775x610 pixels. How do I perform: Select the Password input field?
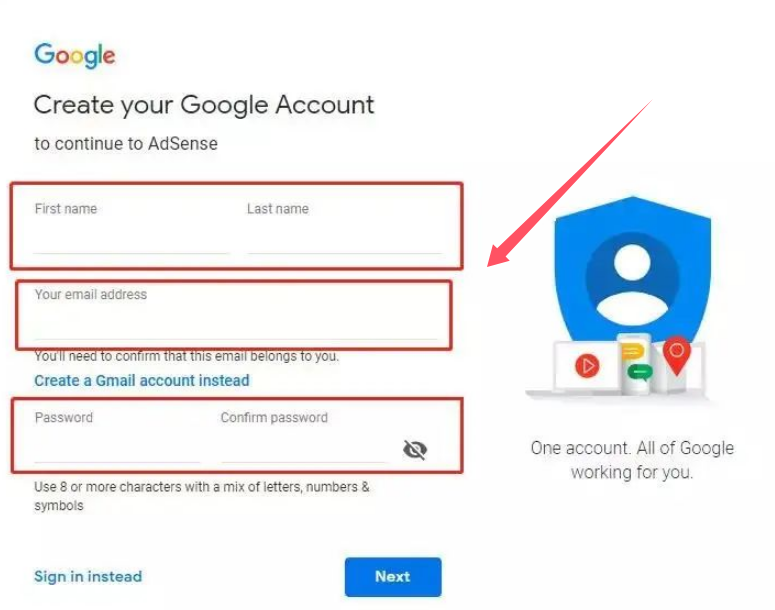coord(117,437)
